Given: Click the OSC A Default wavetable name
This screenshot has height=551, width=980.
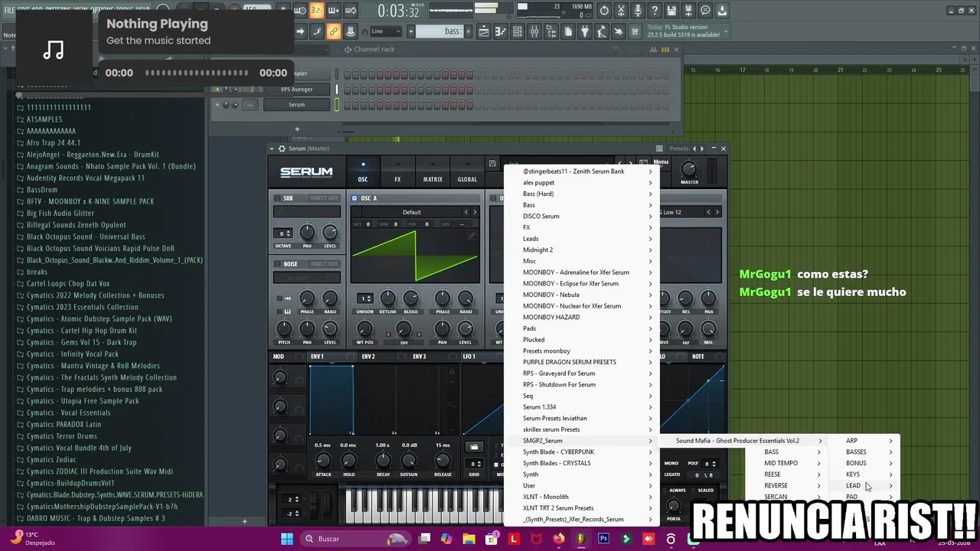Looking at the screenshot, I should click(x=412, y=212).
